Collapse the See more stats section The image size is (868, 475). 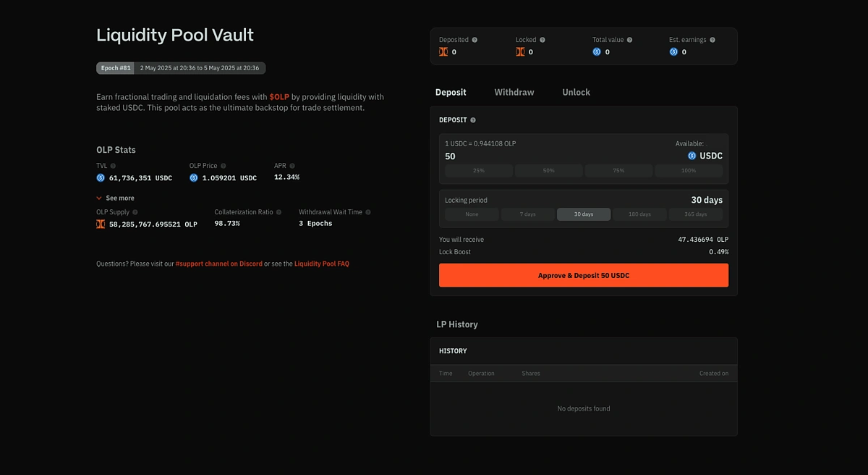(115, 198)
